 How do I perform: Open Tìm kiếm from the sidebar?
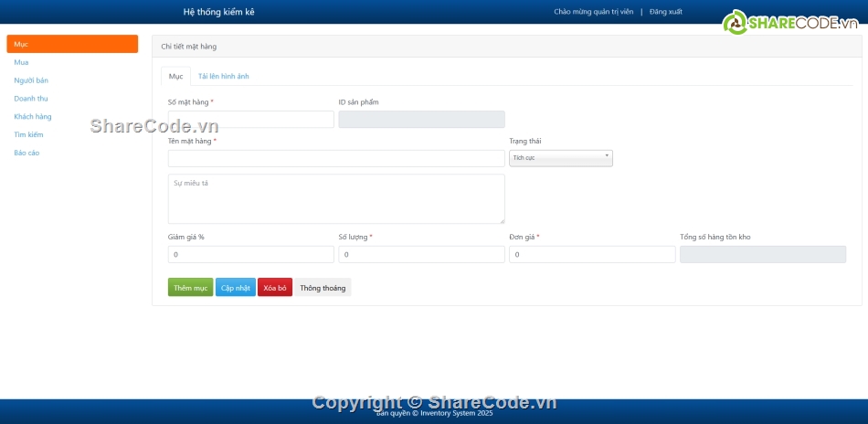28,135
